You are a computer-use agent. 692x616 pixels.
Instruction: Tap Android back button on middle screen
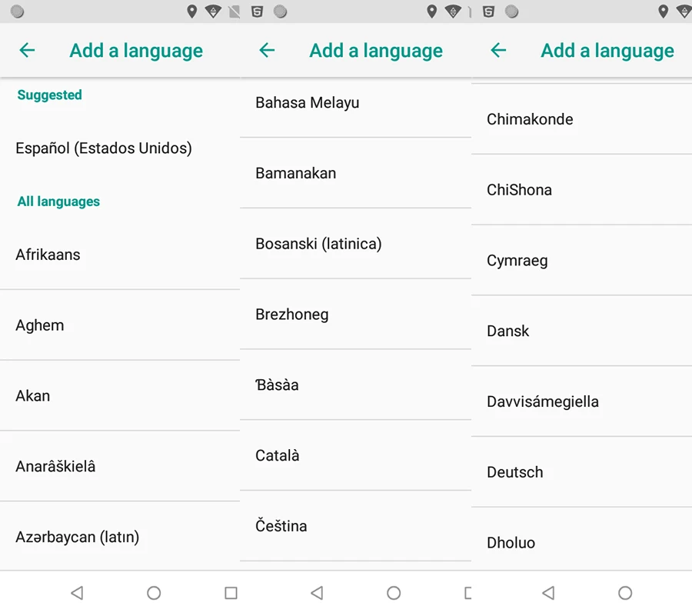pos(318,593)
